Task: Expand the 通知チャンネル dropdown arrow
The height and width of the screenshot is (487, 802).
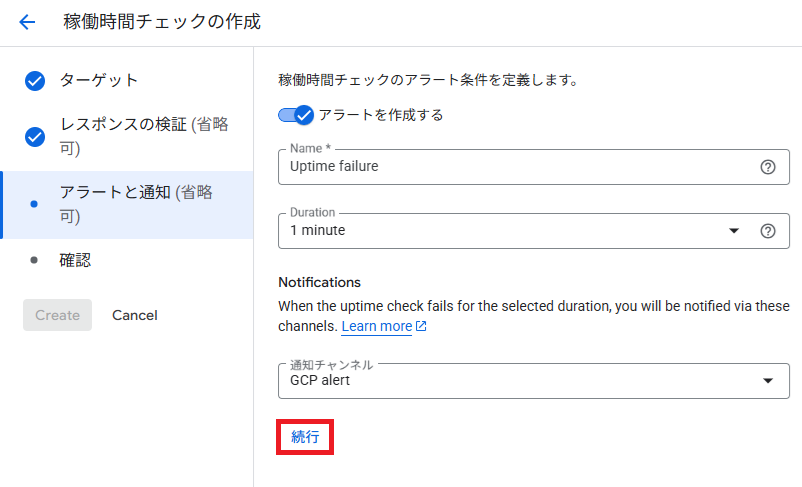Action: (x=768, y=381)
